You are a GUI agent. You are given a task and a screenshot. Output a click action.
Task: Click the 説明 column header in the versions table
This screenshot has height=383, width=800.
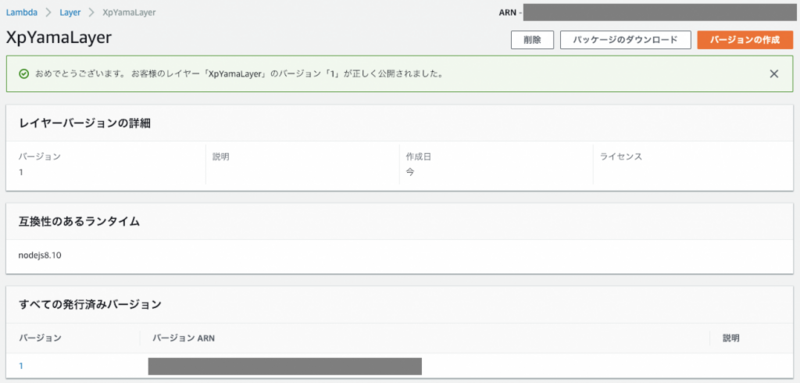[x=731, y=338]
